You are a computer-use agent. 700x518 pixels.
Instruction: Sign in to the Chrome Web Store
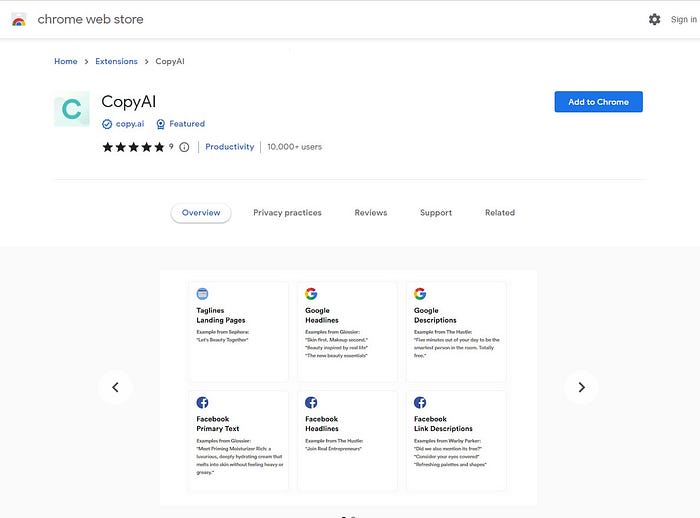(x=683, y=20)
